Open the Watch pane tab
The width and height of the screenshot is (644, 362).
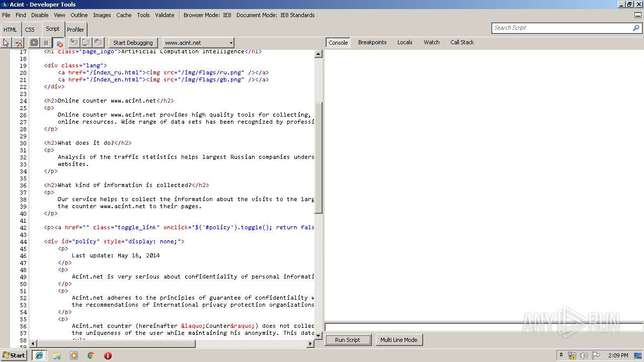click(x=431, y=42)
